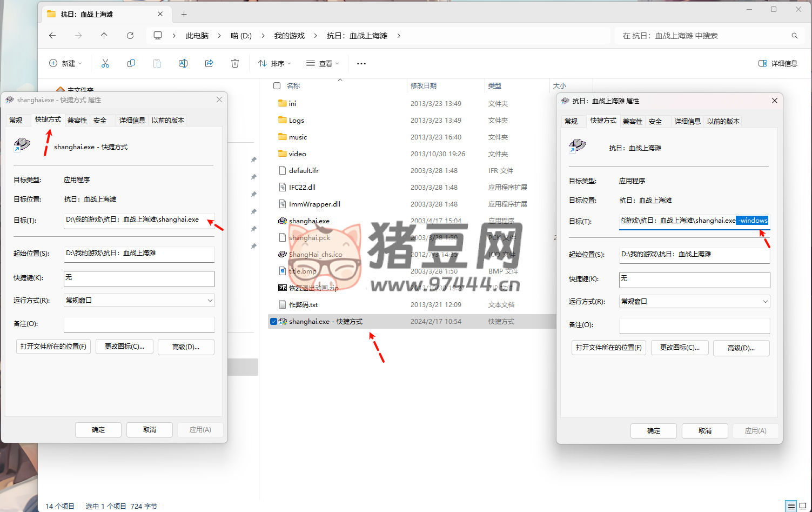Click Change Icon button in left dialog
The height and width of the screenshot is (512, 812).
[124, 347]
